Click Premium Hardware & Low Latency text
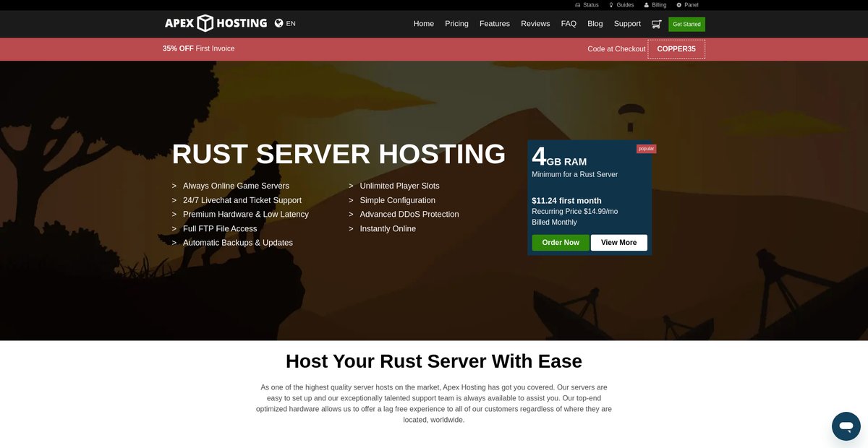 pos(246,215)
